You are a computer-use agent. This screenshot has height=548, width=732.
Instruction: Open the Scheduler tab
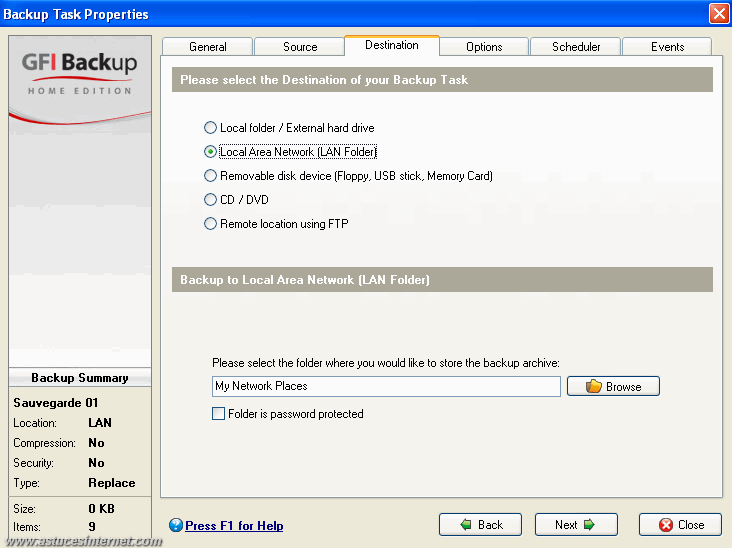pyautogui.click(x=576, y=47)
